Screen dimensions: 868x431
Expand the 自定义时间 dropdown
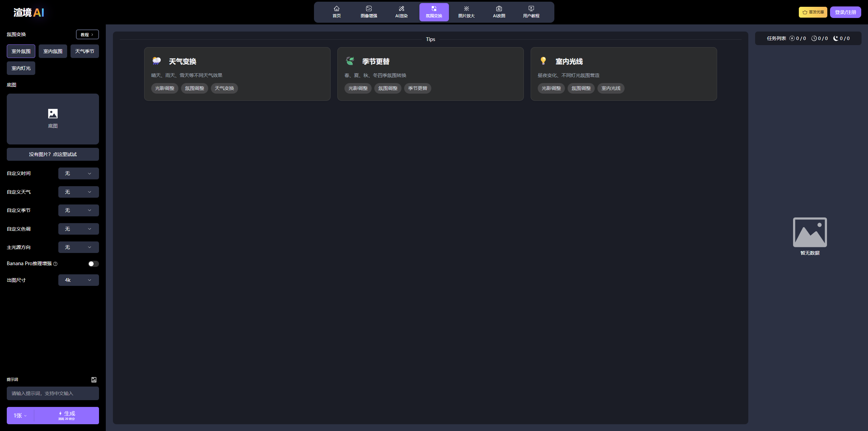[78, 173]
